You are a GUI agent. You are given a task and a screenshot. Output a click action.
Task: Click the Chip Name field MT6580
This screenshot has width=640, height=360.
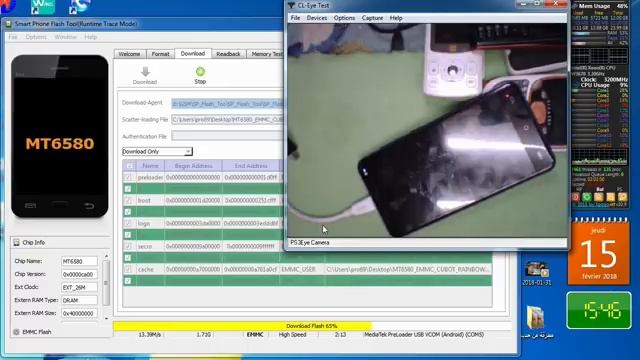coord(79,261)
